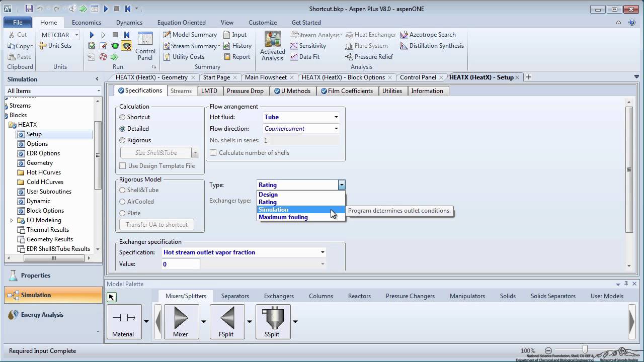Click the Stop icon in the Run group
Screen dimensions: 644x362
tap(115, 35)
